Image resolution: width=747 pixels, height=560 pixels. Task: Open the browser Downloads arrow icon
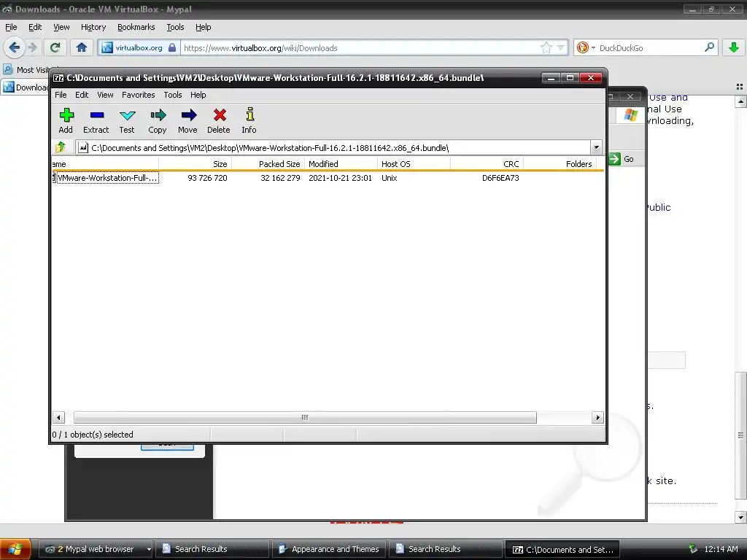[734, 47]
